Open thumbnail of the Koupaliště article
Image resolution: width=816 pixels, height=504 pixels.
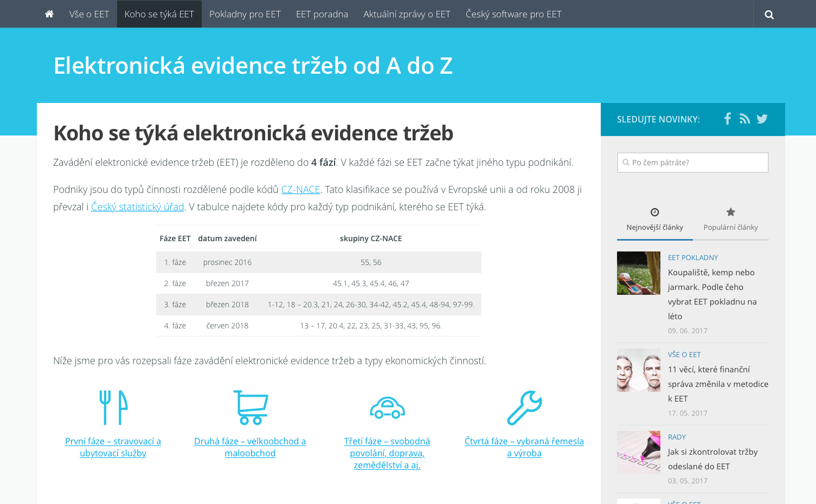coord(639,273)
